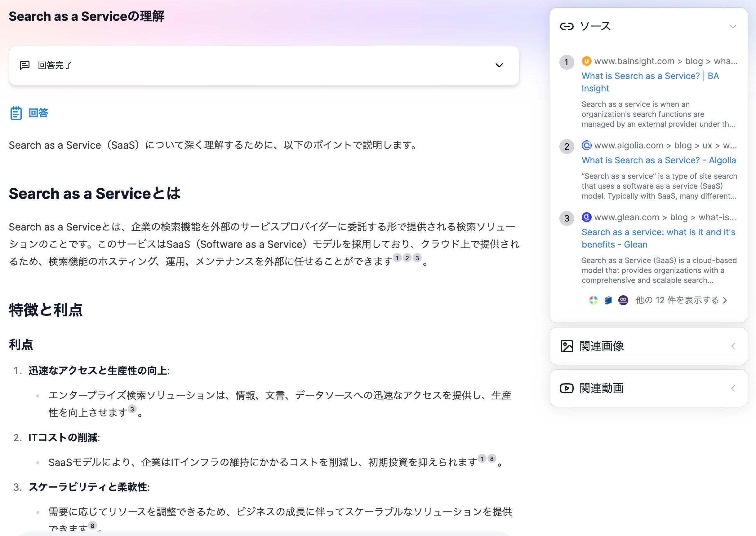Expand the 回答完了 status panel chevron
This screenshot has width=756, height=536.
(x=499, y=65)
